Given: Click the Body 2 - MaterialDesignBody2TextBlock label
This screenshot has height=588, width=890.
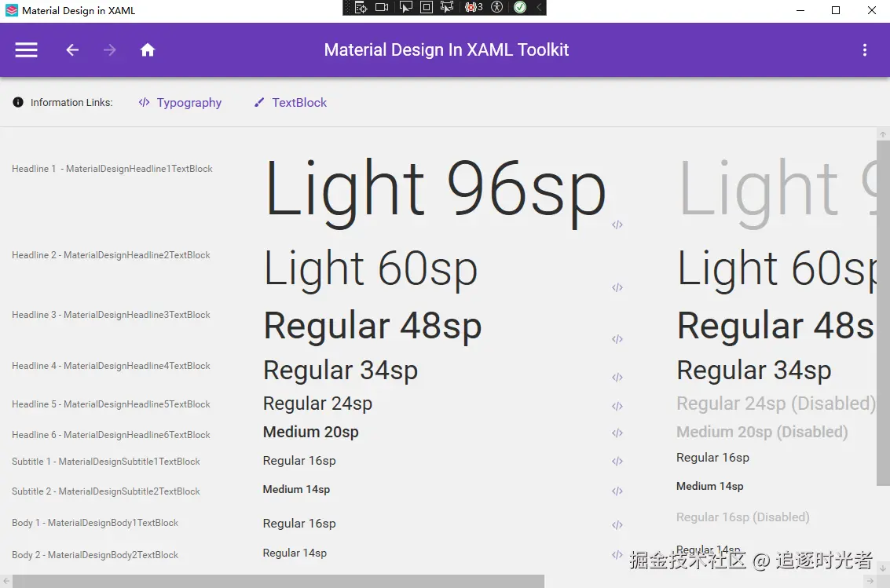Looking at the screenshot, I should click(x=95, y=555).
